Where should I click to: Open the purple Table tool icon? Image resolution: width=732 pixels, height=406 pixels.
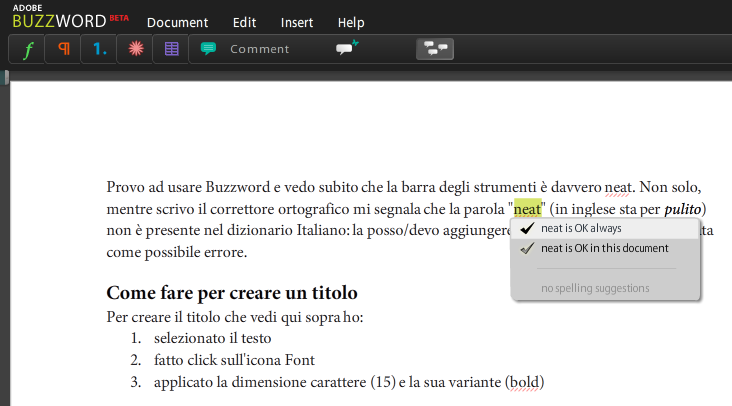[171, 49]
